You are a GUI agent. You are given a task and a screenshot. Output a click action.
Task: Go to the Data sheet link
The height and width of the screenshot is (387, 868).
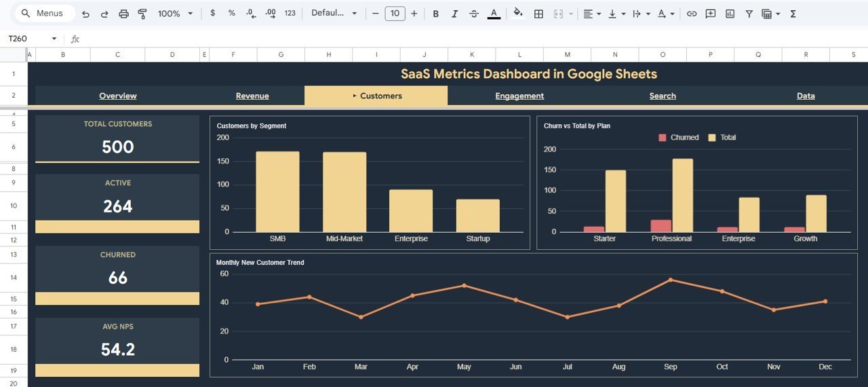[x=806, y=96]
